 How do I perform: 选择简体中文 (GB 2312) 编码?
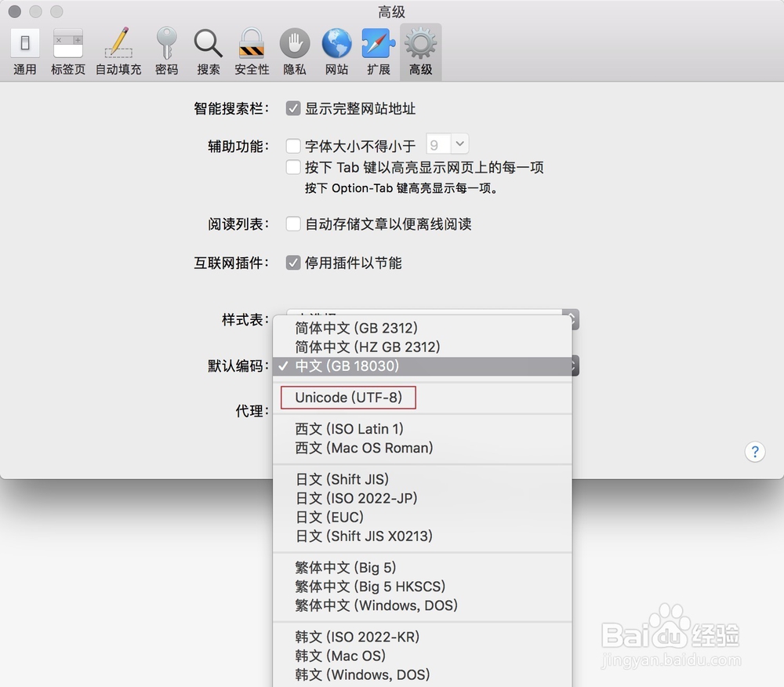pos(354,328)
